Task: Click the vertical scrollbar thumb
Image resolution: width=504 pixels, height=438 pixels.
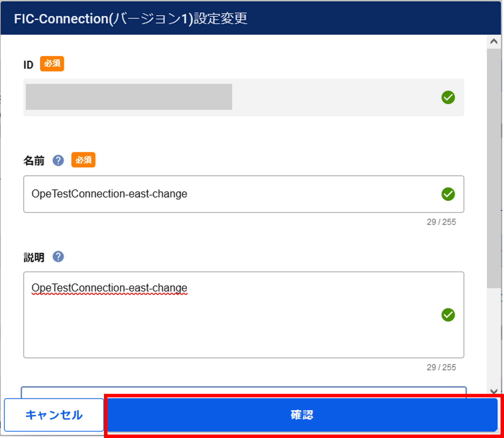Action: click(494, 169)
